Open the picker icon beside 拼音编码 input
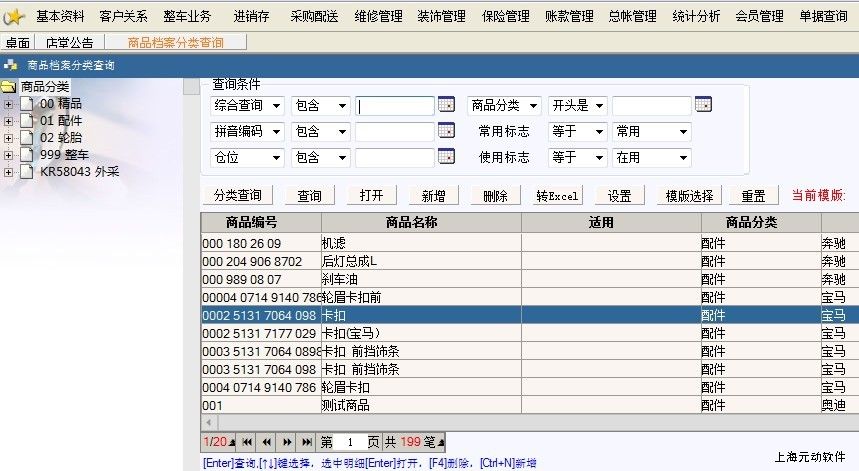859x471 pixels. click(x=446, y=131)
